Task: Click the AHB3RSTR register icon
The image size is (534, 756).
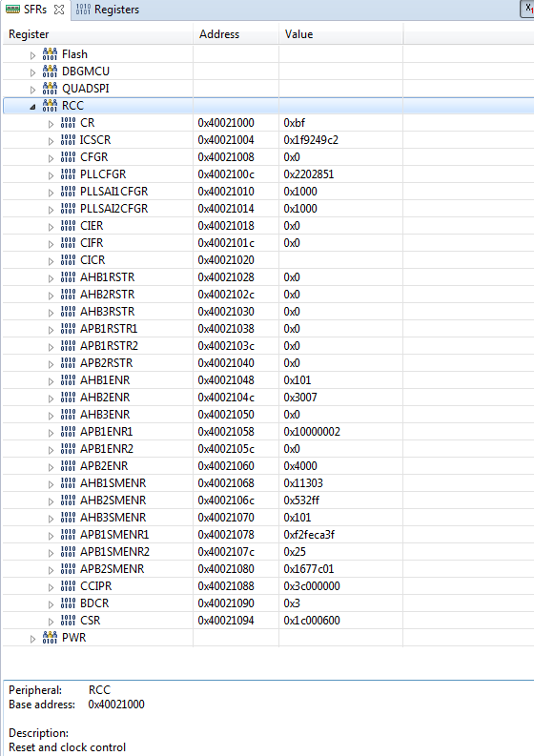Action: point(68,312)
